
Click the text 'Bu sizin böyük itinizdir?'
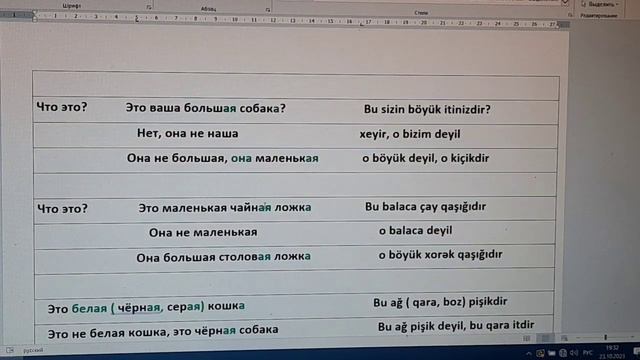pyautogui.click(x=427, y=109)
